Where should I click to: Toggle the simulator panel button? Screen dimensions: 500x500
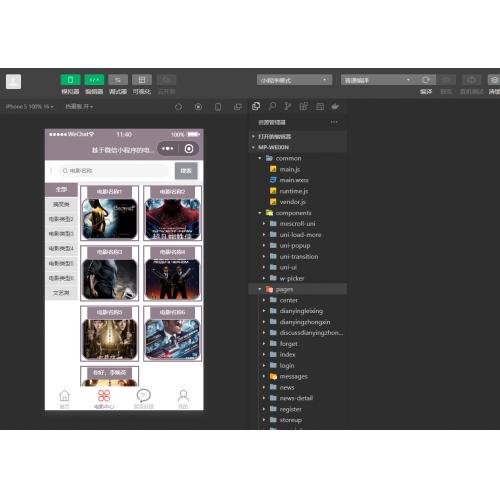70,80
